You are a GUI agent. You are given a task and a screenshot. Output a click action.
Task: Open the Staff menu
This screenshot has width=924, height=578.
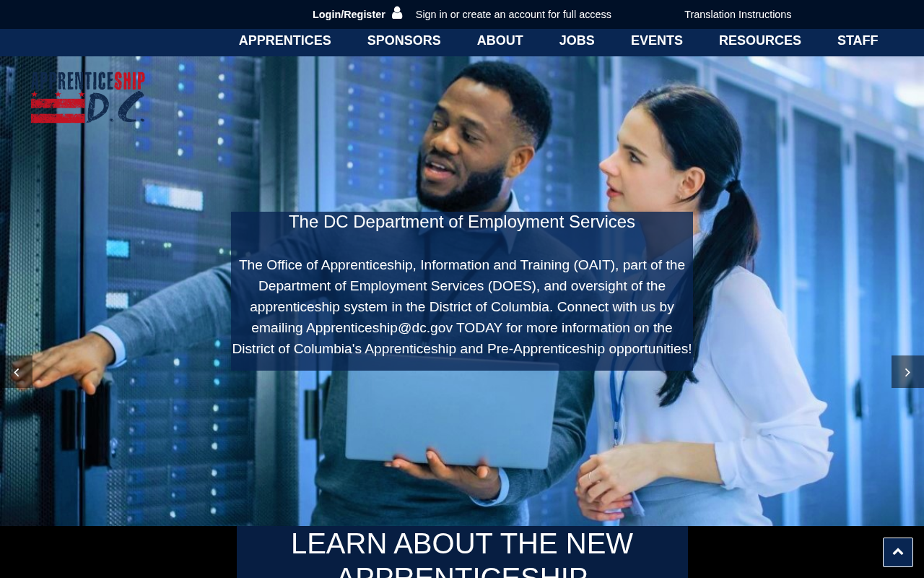pyautogui.click(x=858, y=41)
